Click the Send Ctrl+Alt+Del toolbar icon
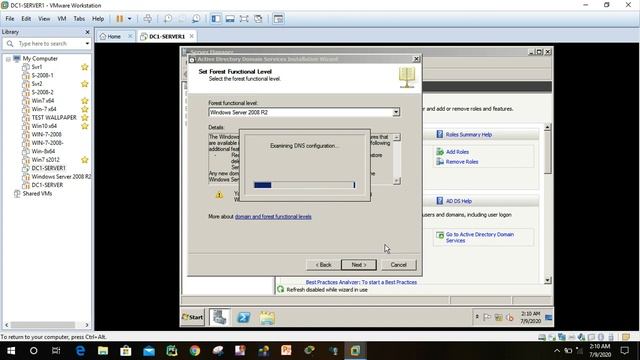 tap(148, 19)
